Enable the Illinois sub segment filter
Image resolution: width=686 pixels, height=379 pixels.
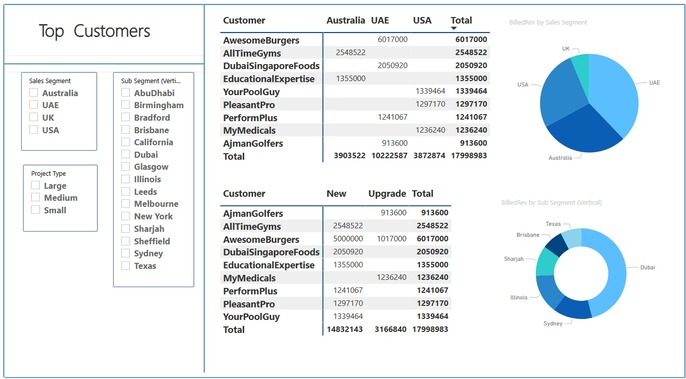point(126,179)
